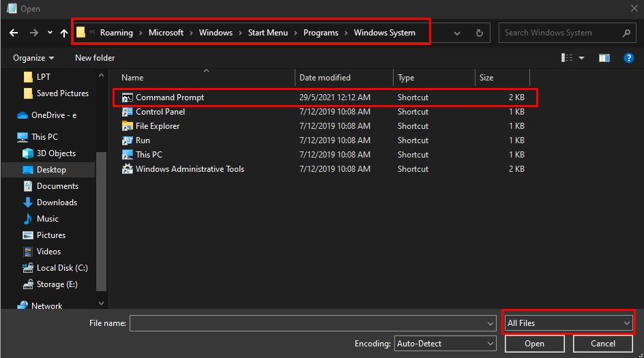Click the Open button
This screenshot has width=644, height=358.
[x=534, y=344]
